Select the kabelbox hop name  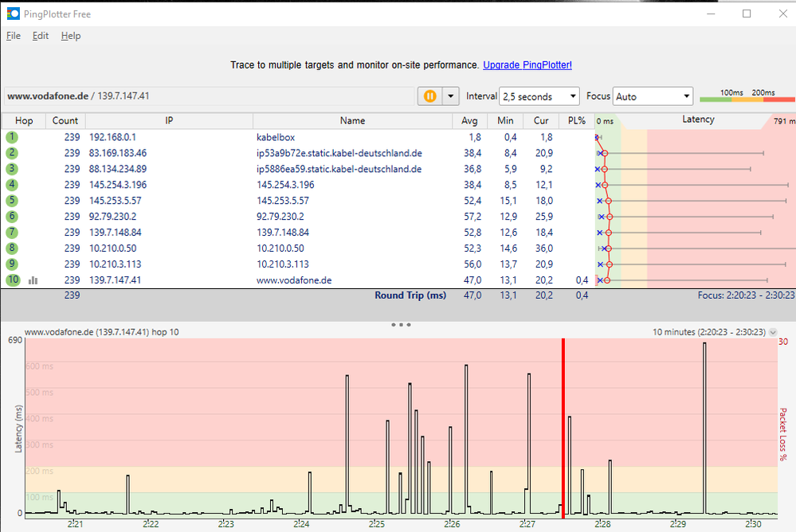(x=276, y=137)
